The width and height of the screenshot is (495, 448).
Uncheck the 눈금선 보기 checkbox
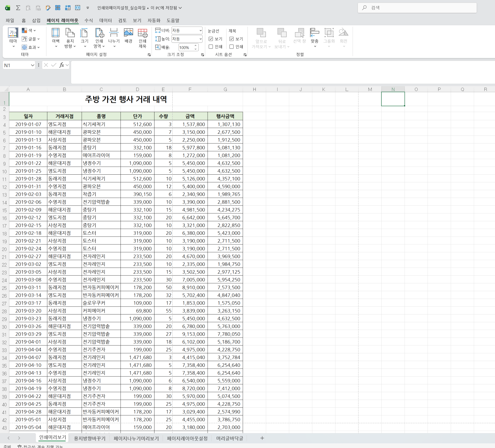[x=211, y=39]
